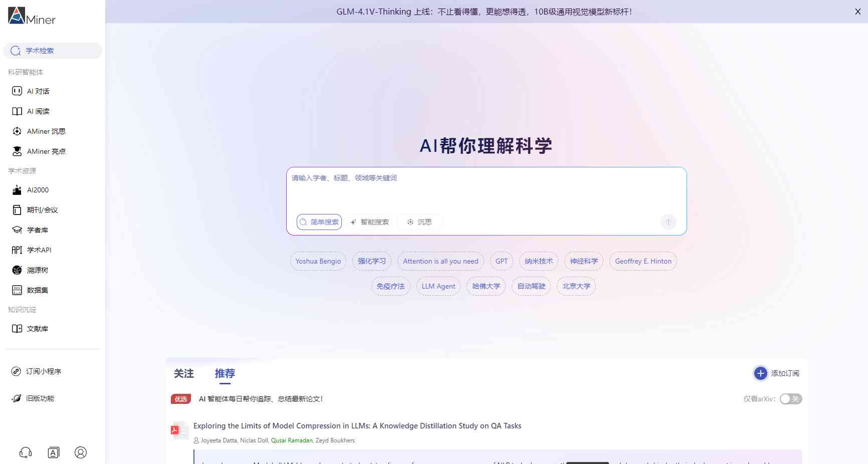Open 文献库 literature library icon

coord(17,329)
